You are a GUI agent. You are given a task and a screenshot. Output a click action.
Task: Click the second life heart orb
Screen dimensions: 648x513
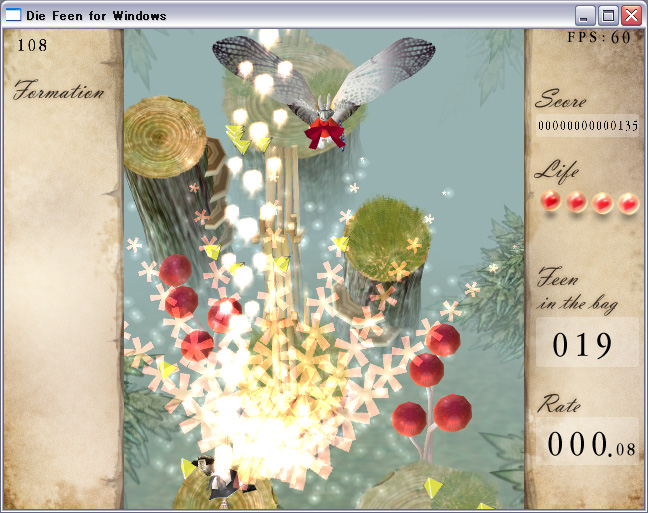pyautogui.click(x=577, y=203)
